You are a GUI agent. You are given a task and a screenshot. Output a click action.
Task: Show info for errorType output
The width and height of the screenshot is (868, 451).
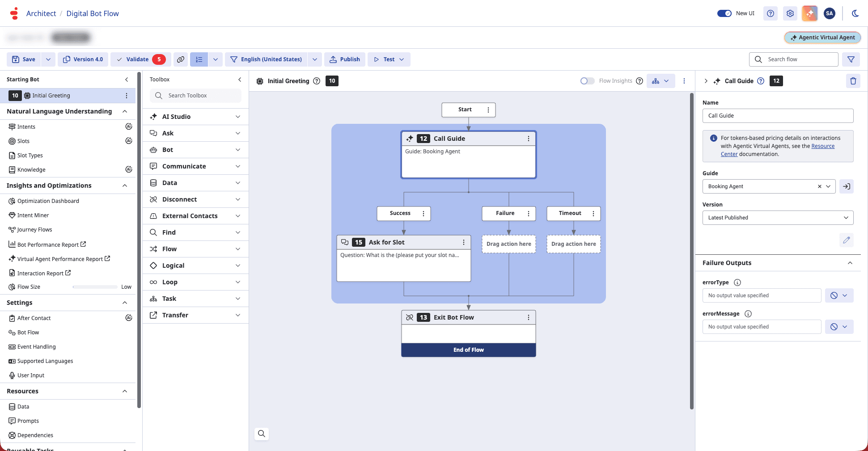738,282
